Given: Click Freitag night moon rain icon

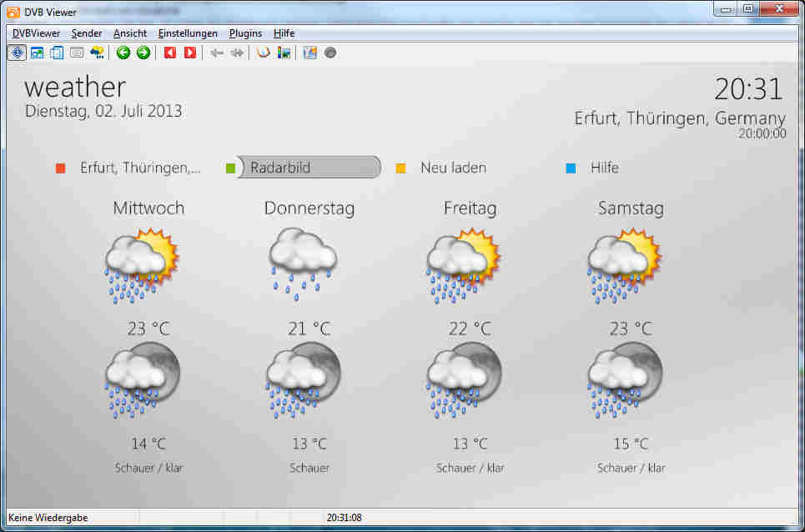Looking at the screenshot, I should (464, 381).
